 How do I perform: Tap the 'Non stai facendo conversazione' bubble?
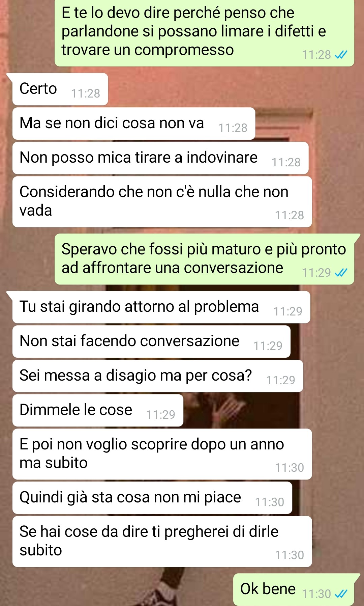(x=151, y=341)
